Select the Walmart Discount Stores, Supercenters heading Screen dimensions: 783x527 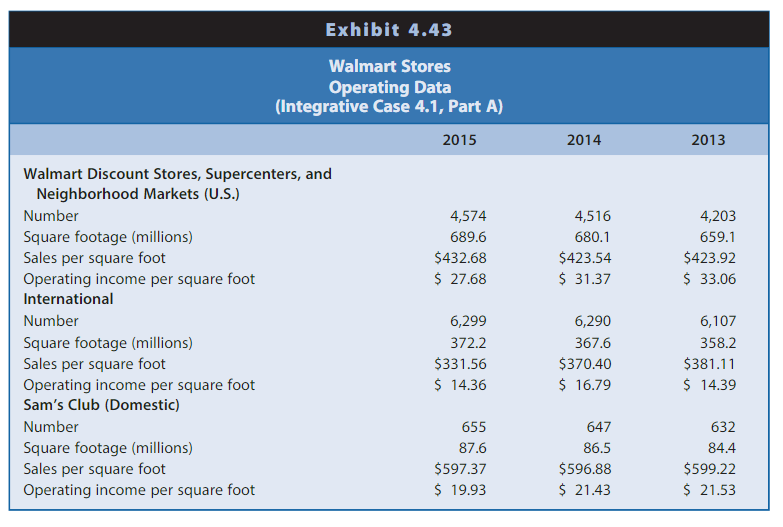177,174
